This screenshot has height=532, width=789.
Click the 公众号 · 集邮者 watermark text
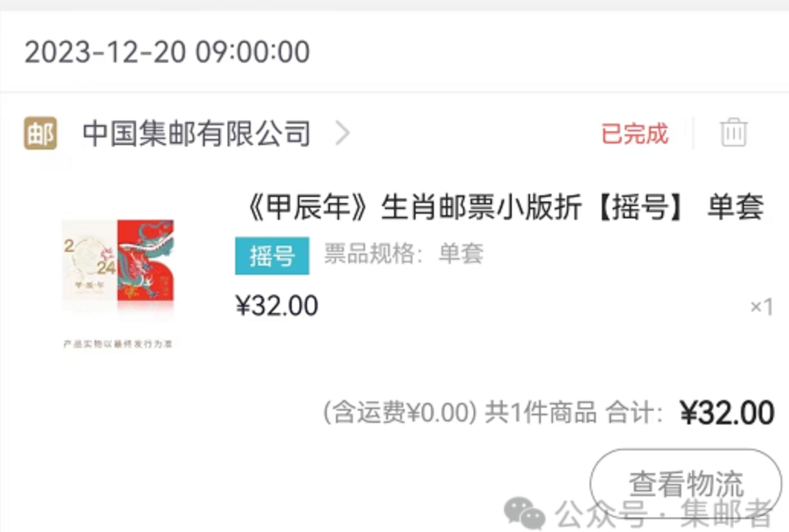[x=665, y=513]
